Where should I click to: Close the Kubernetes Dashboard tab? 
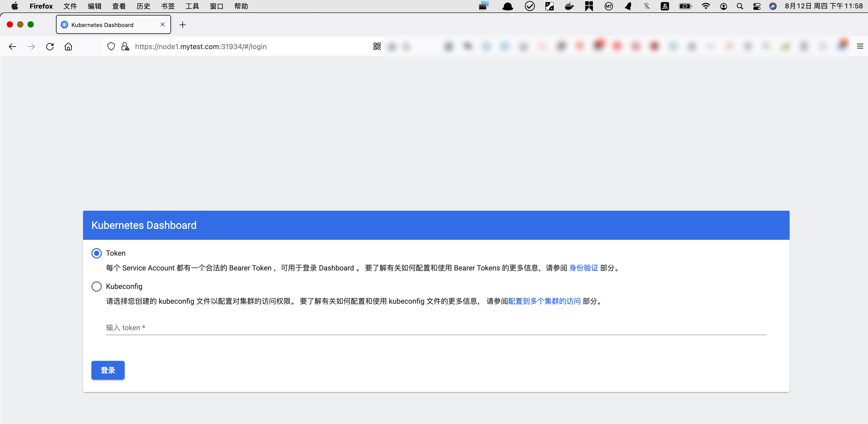tap(163, 25)
